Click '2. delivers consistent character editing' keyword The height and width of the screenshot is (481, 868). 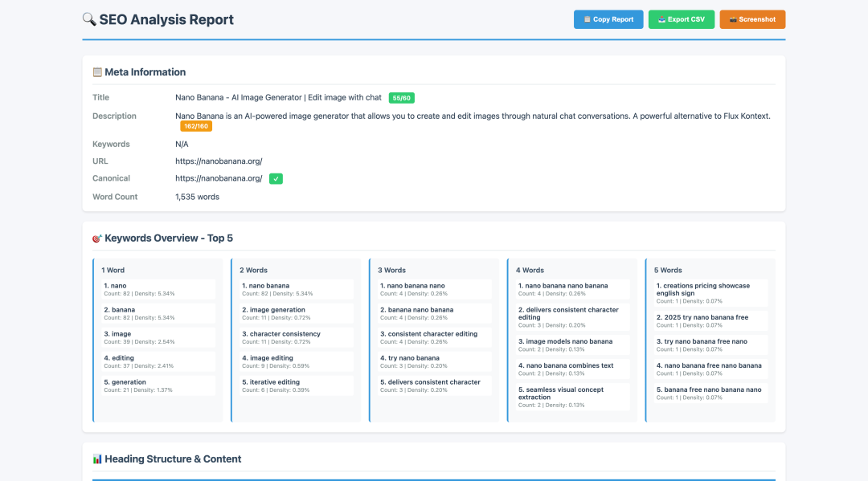[x=572, y=317]
